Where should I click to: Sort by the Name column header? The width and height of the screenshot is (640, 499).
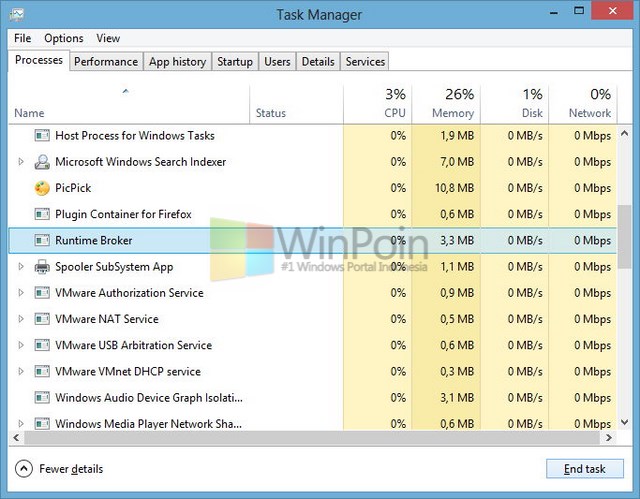click(x=129, y=104)
